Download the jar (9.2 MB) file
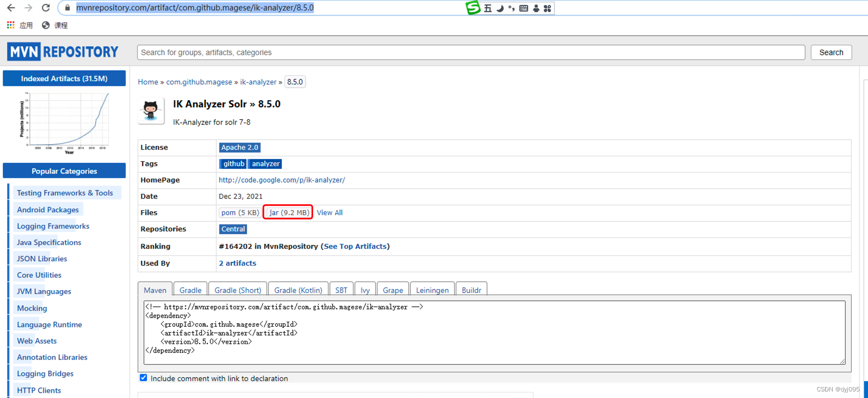The width and height of the screenshot is (868, 398). [288, 212]
